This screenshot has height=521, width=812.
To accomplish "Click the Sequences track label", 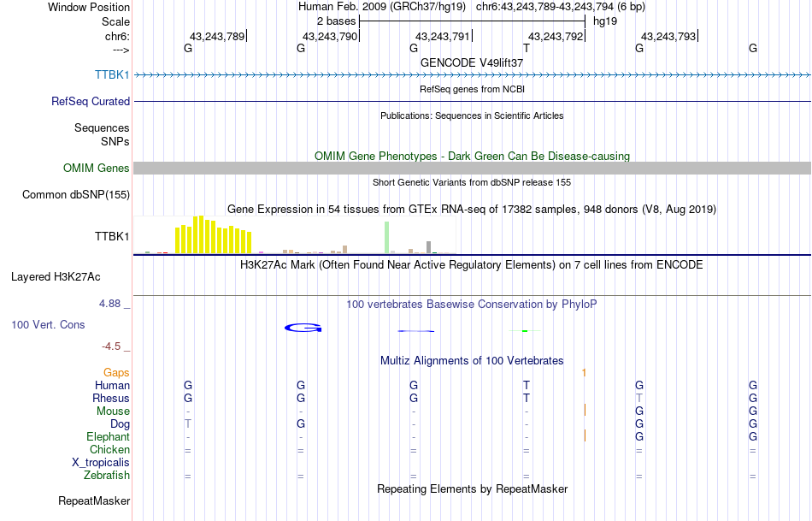I will (102, 127).
